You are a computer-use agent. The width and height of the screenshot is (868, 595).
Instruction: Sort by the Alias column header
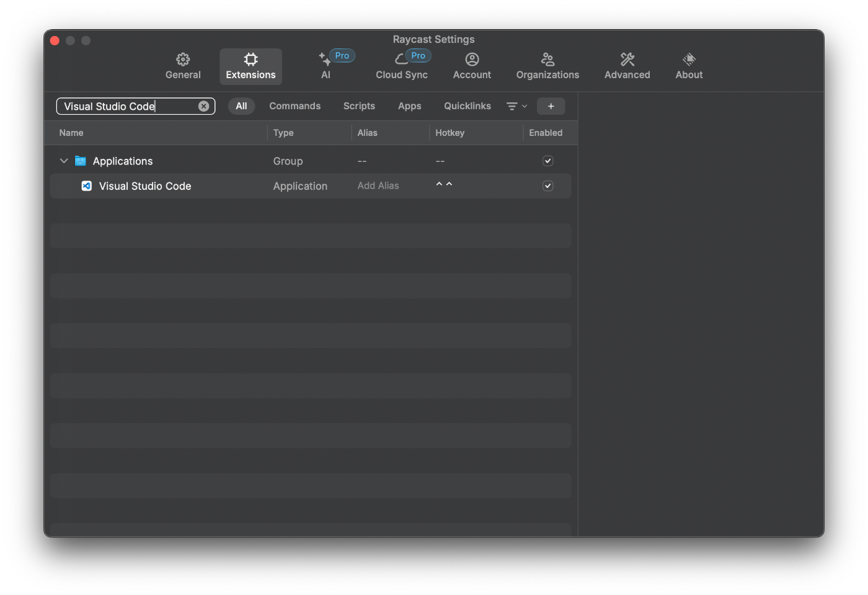pyautogui.click(x=367, y=133)
